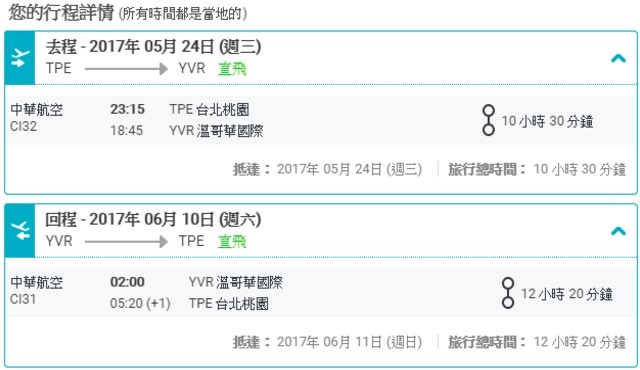Click the green 直飛 label on outbound
Screen dimensions: 640x370
point(232,69)
